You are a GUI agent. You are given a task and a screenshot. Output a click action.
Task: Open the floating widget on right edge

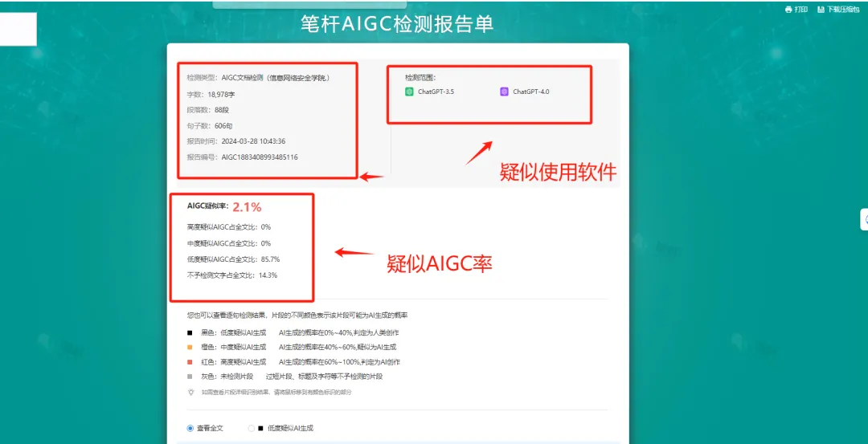click(864, 219)
